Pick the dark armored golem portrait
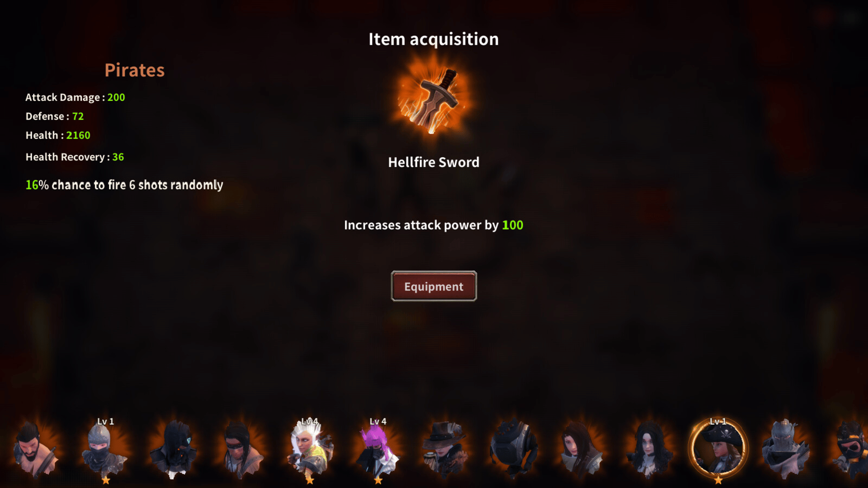Image resolution: width=868 pixels, height=488 pixels. [x=514, y=450]
